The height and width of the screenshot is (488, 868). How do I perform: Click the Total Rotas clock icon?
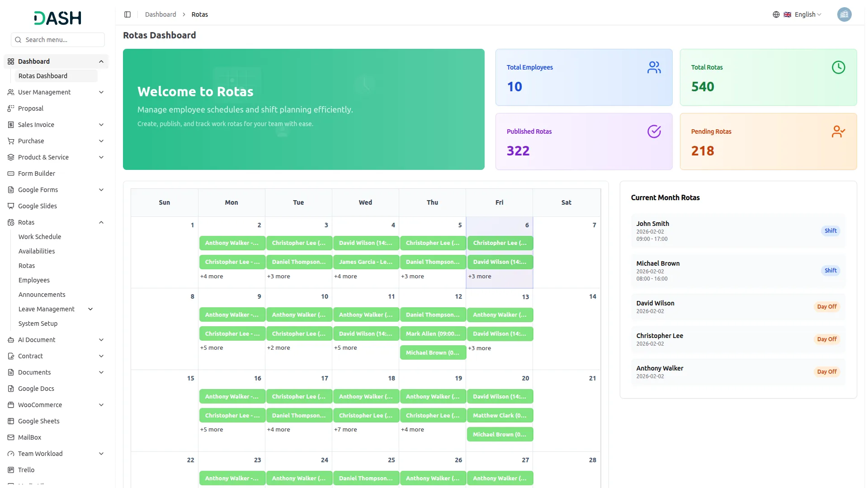838,68
